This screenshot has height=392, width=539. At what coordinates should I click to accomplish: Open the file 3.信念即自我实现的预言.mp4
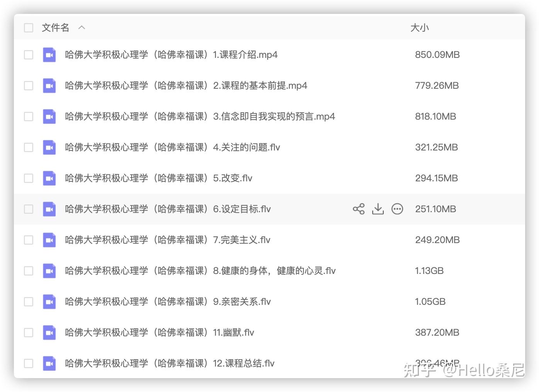click(200, 117)
